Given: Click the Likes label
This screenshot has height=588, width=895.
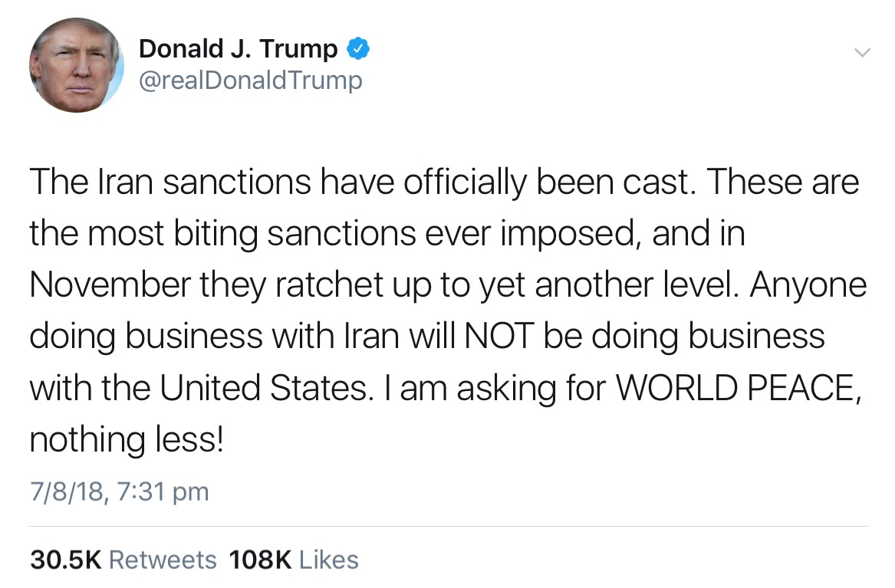Looking at the screenshot, I should pyautogui.click(x=327, y=560).
